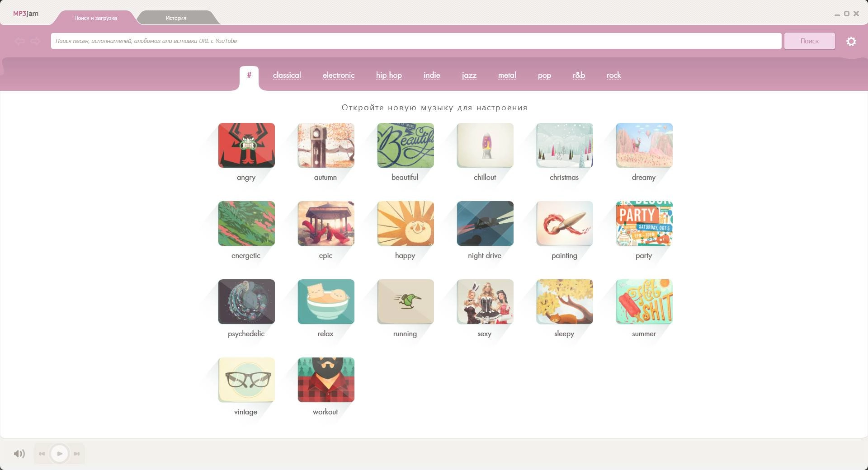Select the vintage glasses thumbnail
This screenshot has height=470, width=868.
[x=246, y=380]
